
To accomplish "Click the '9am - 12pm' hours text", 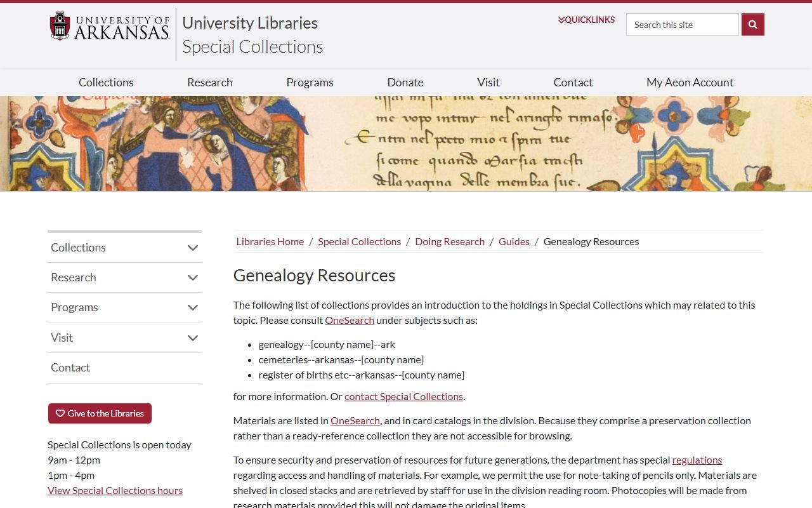I will tap(74, 460).
